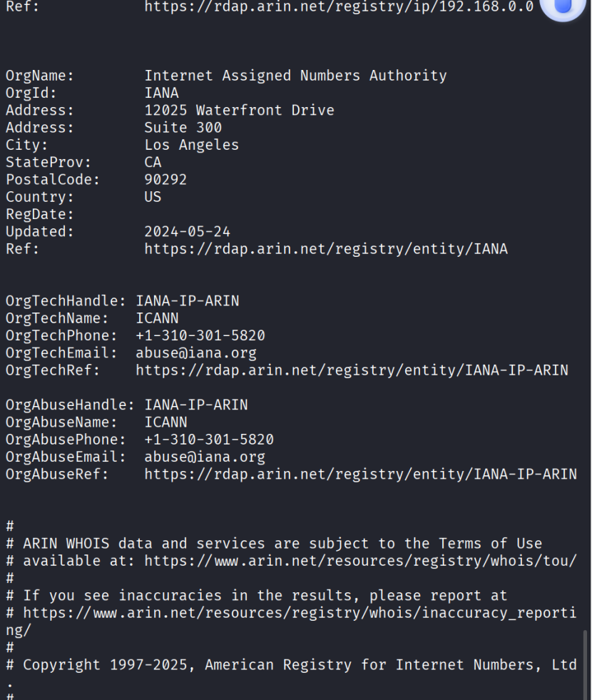Screen dimensions: 592x700
Task: Click the OrgAbuseEmail abuse@iana.org address
Action: (205, 456)
